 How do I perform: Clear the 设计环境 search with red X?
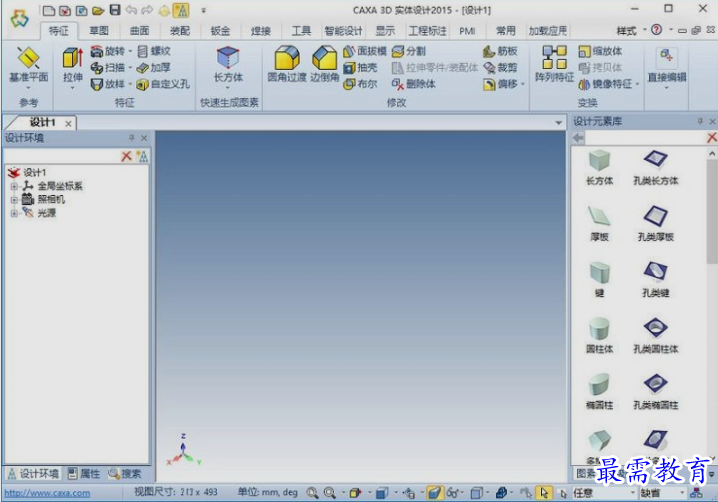pyautogui.click(x=126, y=157)
